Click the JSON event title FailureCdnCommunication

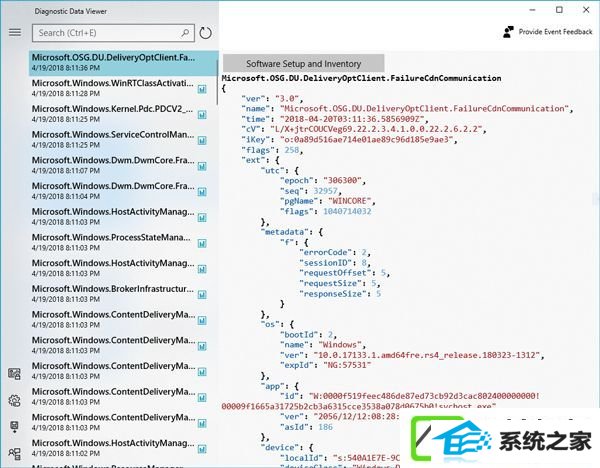coord(361,78)
